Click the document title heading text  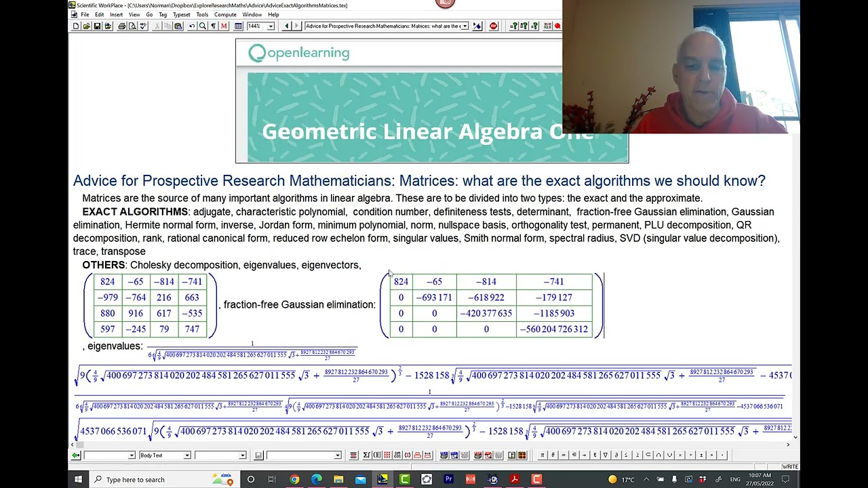(419, 181)
